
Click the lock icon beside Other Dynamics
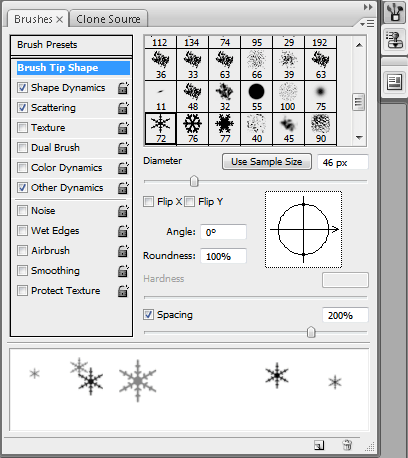pos(123,188)
